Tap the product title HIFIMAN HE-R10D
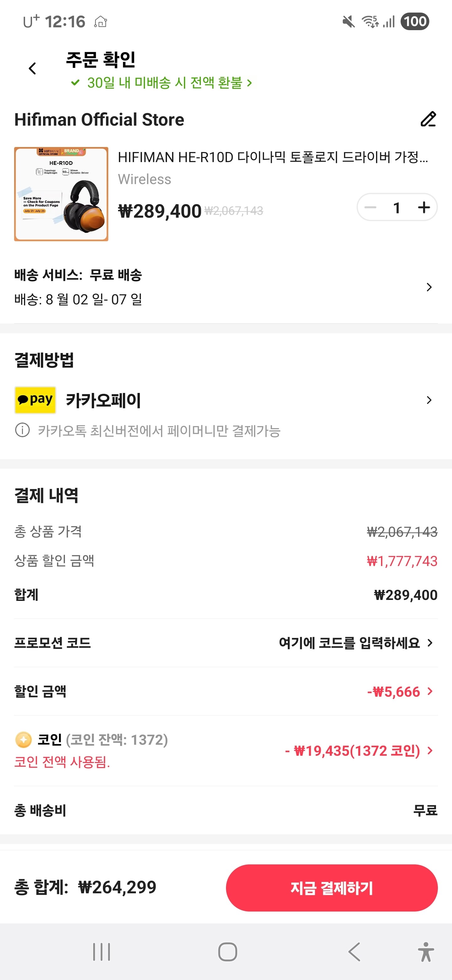The image size is (452, 980). 272,157
